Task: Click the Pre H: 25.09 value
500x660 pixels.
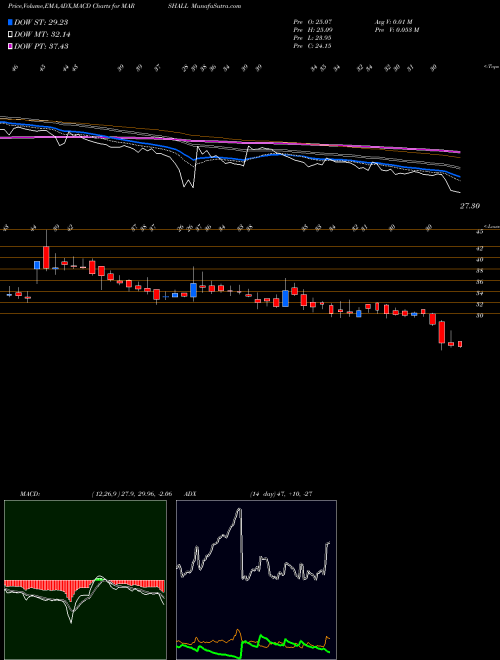Action: (313, 29)
